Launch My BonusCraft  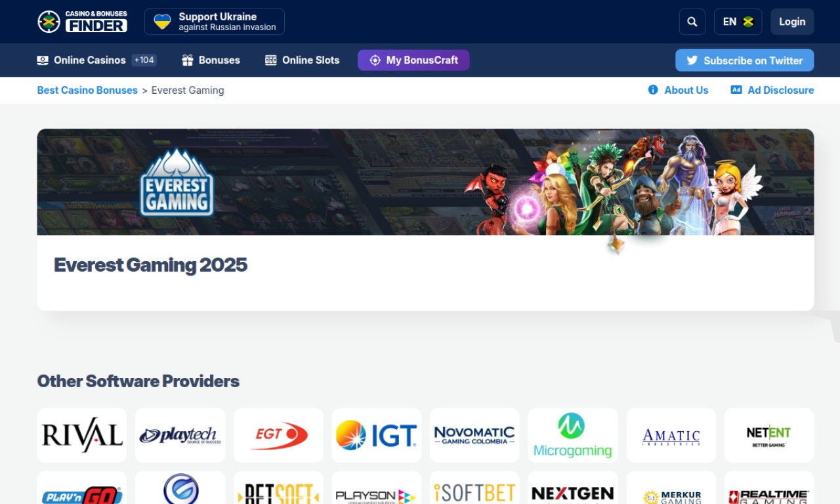(413, 60)
